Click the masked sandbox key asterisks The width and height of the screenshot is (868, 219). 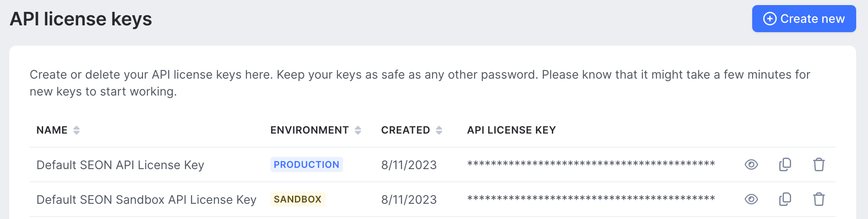[x=591, y=199]
